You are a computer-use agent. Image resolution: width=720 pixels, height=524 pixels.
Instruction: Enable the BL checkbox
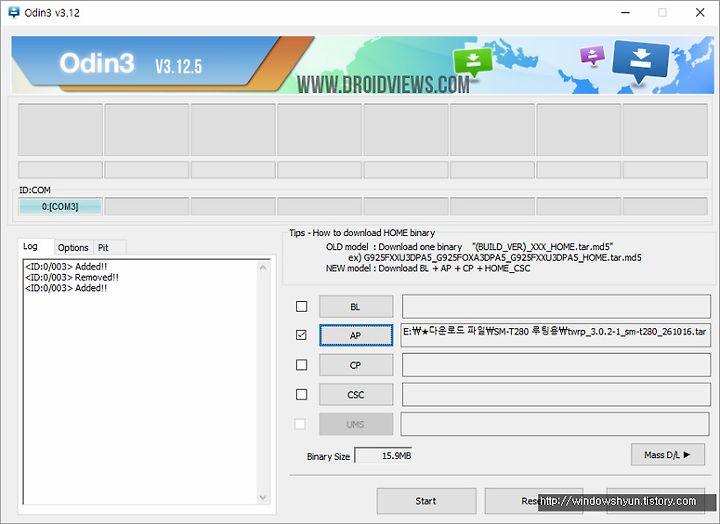[301, 306]
